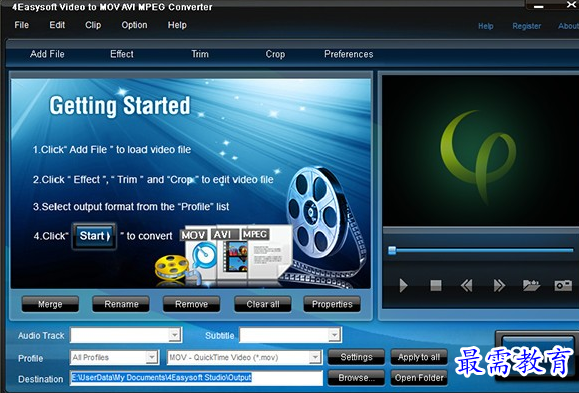The image size is (579, 393).
Task: Click the preview seek slider handle
Action: pyautogui.click(x=392, y=251)
